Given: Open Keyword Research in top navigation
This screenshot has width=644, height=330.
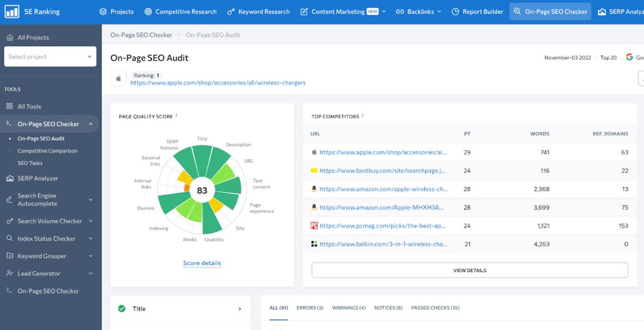Looking at the screenshot, I should [x=259, y=11].
